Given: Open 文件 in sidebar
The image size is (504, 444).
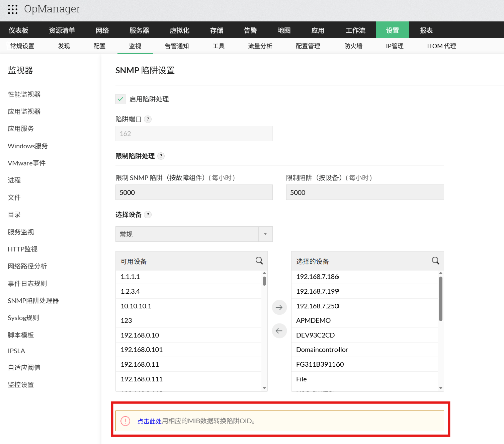Looking at the screenshot, I should click(14, 198).
